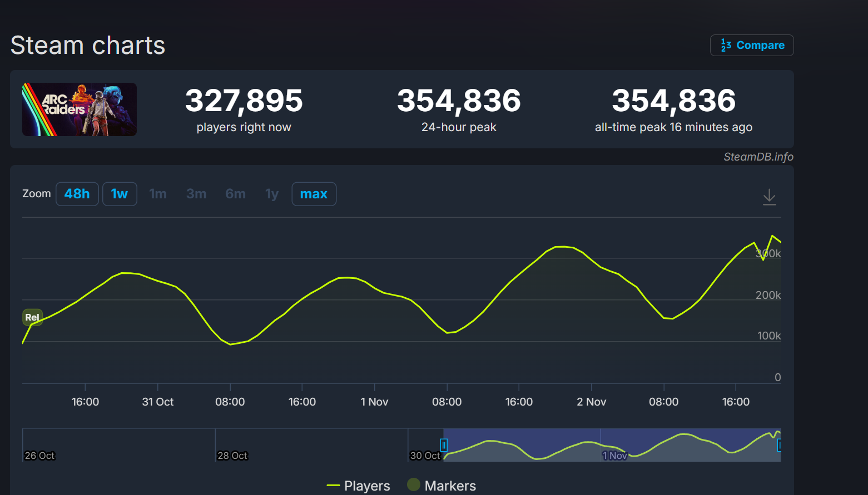The height and width of the screenshot is (495, 868).
Task: Select the 6m zoom option
Action: (x=235, y=194)
